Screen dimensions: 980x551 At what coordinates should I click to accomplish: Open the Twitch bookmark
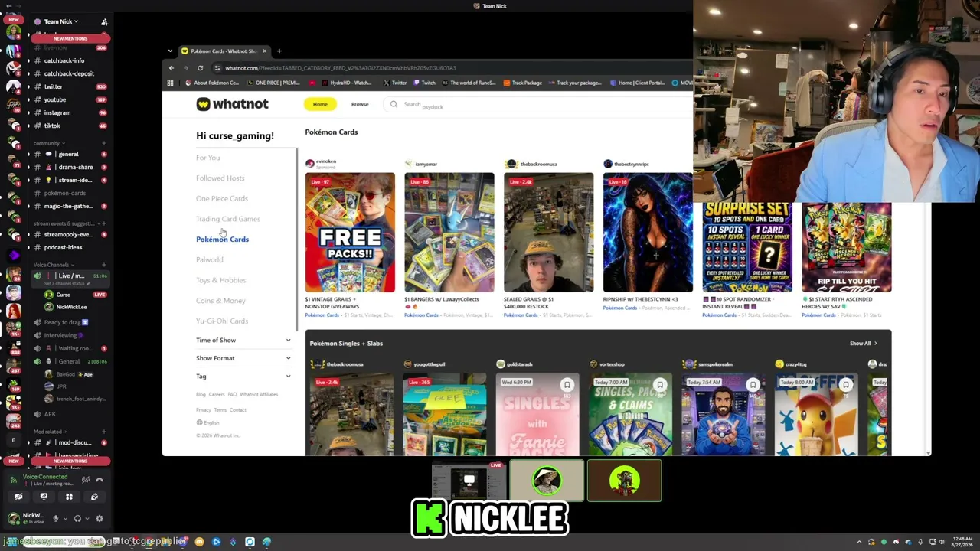pos(425,83)
